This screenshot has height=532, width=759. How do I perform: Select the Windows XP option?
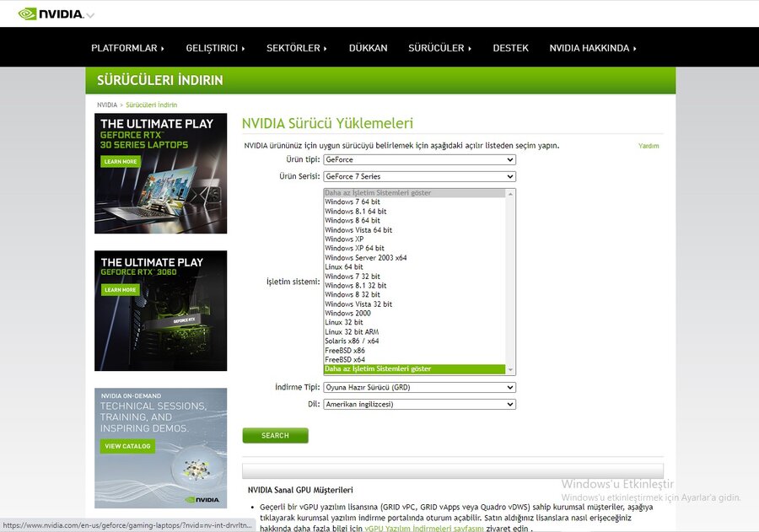[414, 239]
